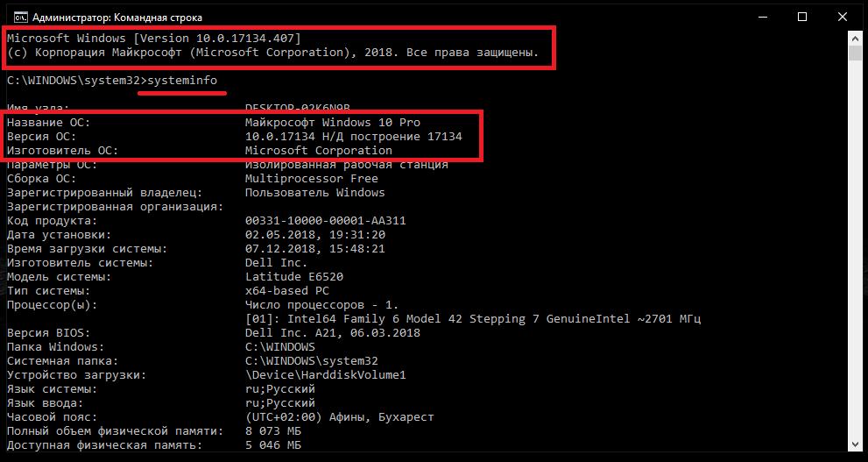Click the 'Системная папка:' label
This screenshot has width=868, height=462.
[x=62, y=361]
